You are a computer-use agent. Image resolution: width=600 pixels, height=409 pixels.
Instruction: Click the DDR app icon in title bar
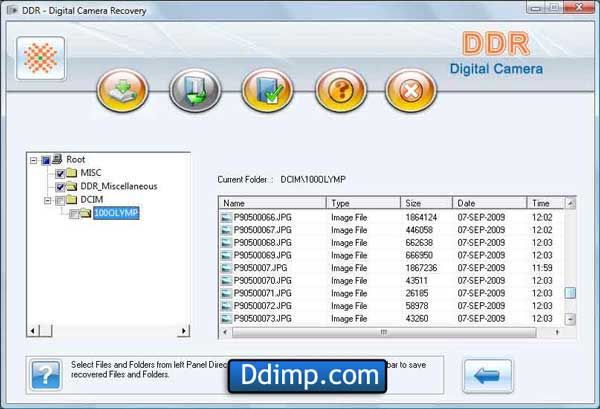click(12, 10)
